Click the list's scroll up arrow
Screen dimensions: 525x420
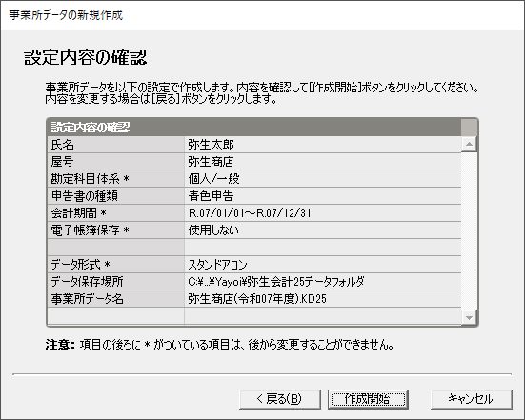[469, 144]
